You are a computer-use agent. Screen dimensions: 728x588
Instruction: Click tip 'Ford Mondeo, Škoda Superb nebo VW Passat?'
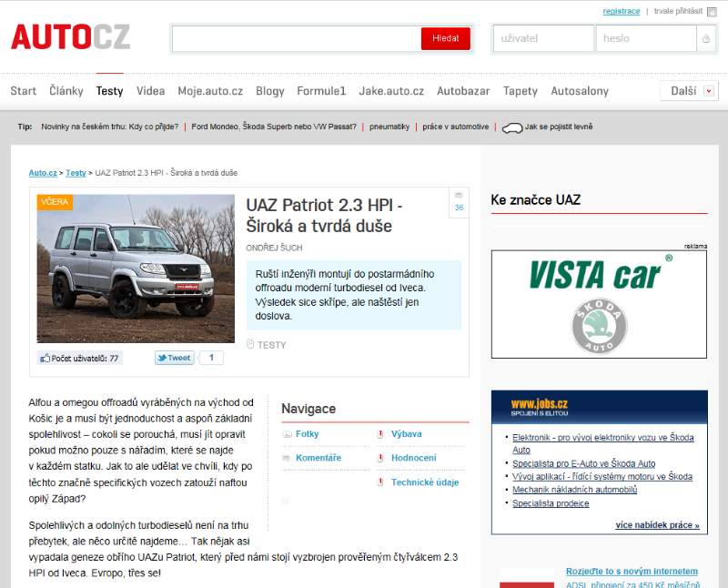274,127
